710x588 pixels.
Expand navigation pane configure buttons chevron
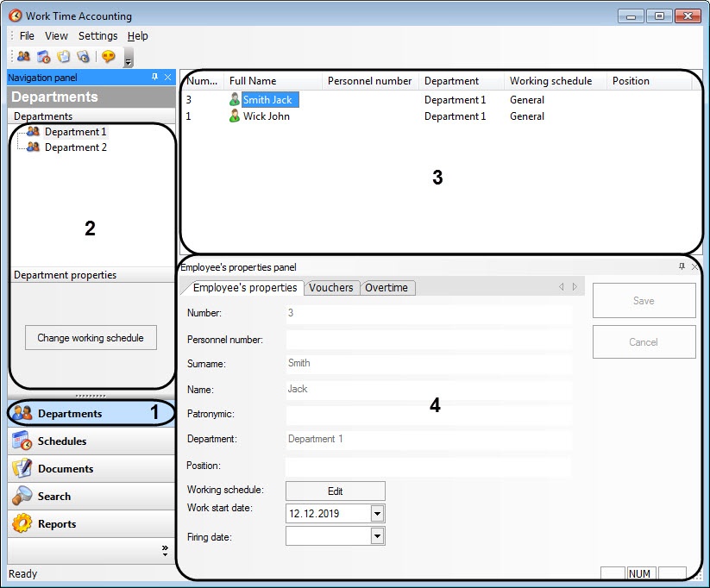pyautogui.click(x=165, y=550)
